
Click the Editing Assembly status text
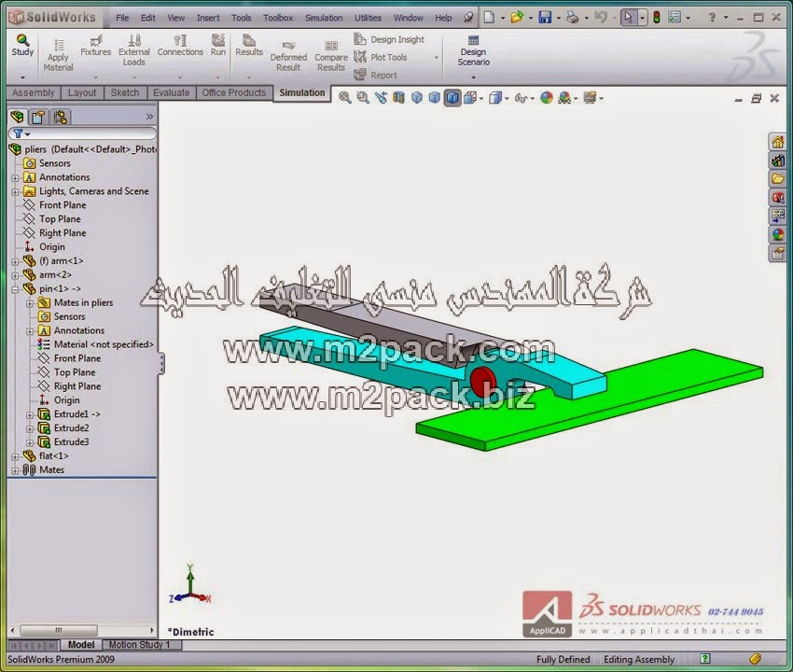[x=639, y=659]
